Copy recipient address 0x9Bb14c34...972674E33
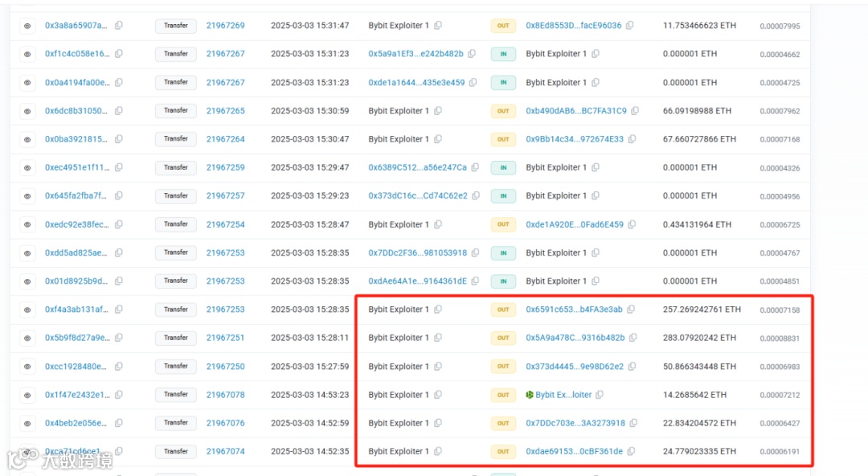 point(632,139)
